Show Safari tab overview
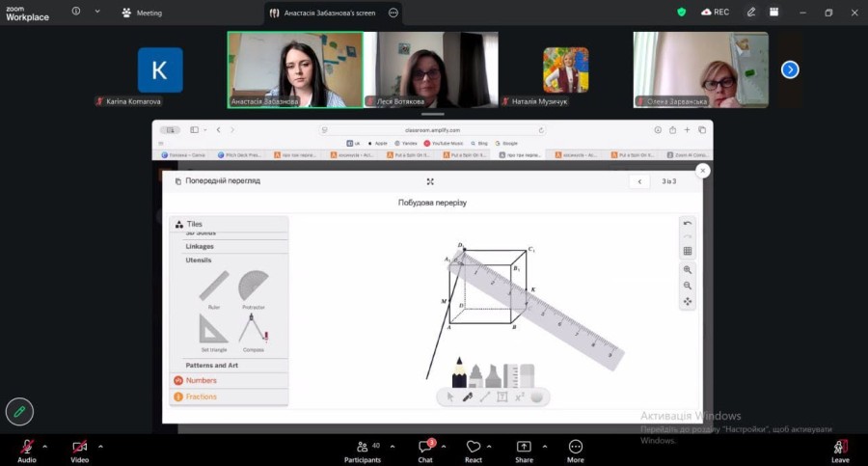 pos(702,129)
